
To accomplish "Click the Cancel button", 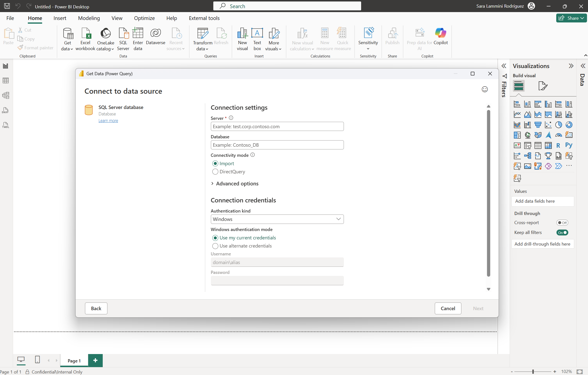I will (x=448, y=308).
